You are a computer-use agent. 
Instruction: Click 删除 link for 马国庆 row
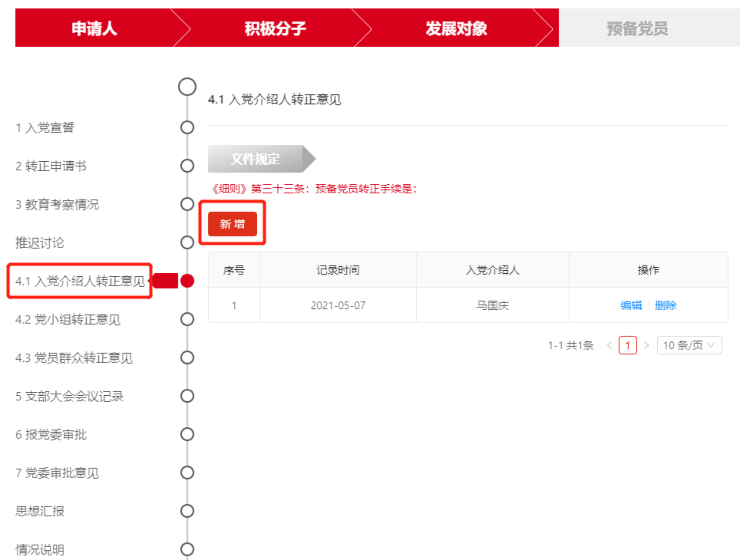pyautogui.click(x=665, y=305)
